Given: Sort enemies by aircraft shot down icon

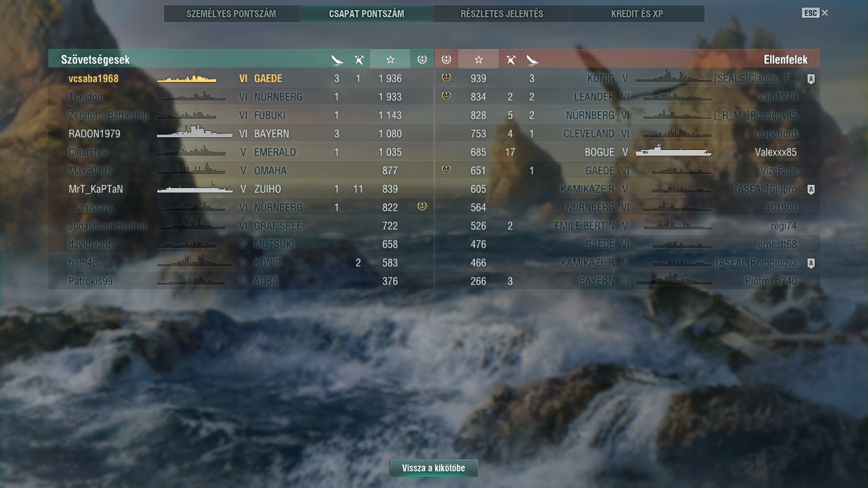Looking at the screenshot, I should [510, 60].
